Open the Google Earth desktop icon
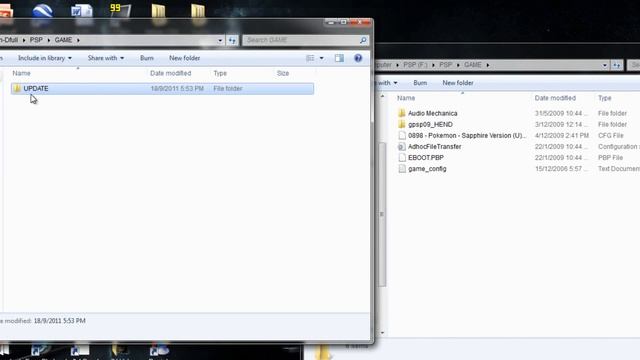Screen dimensions: 640x360 [42, 11]
